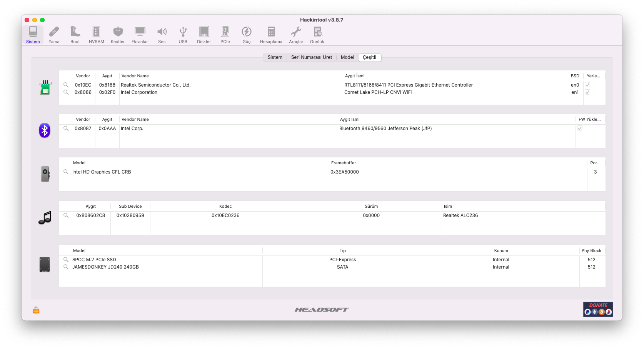Open the PCIe toolbar section
This screenshot has height=349, width=644.
click(225, 35)
